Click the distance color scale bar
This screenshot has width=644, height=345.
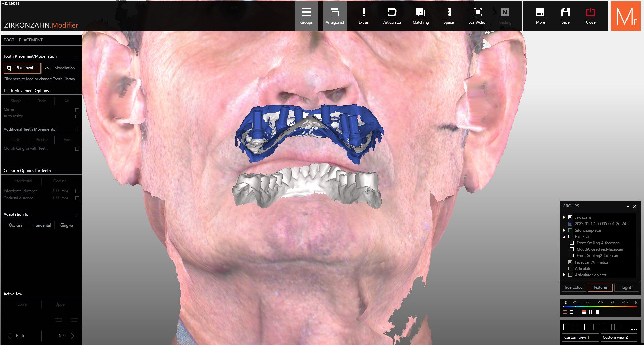pyautogui.click(x=600, y=306)
